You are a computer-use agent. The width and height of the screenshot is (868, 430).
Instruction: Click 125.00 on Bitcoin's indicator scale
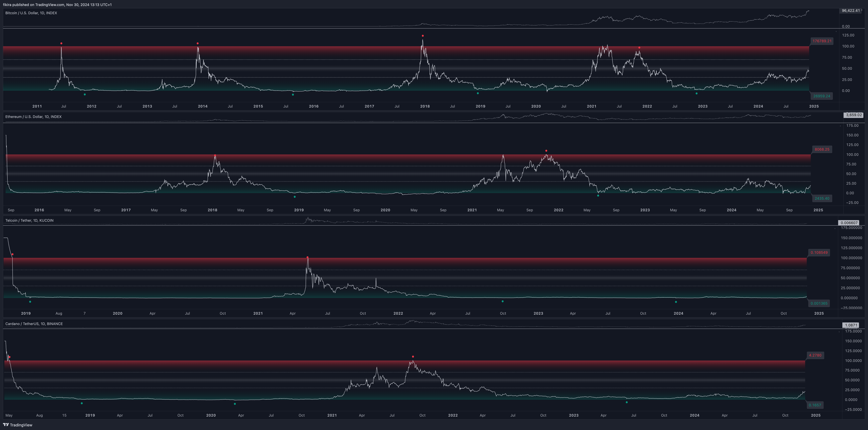point(848,35)
